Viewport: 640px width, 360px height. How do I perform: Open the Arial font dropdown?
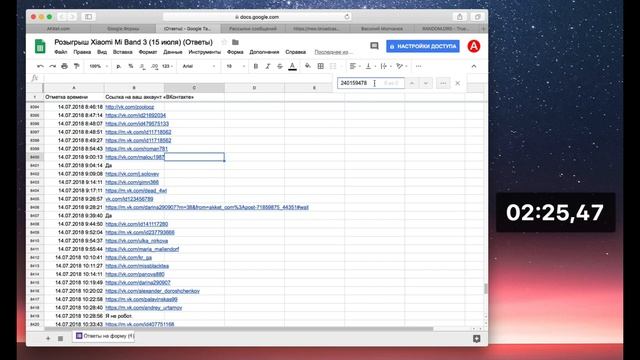click(x=199, y=66)
